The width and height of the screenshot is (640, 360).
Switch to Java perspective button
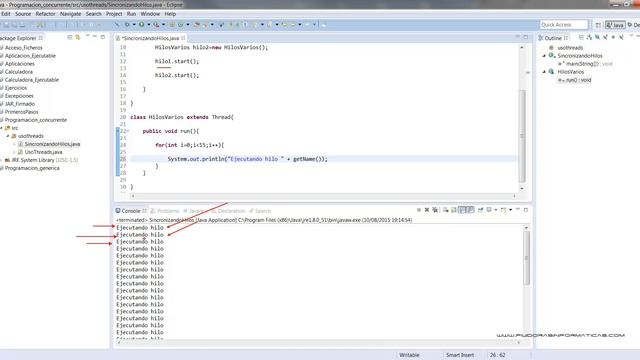pyautogui.click(x=615, y=25)
